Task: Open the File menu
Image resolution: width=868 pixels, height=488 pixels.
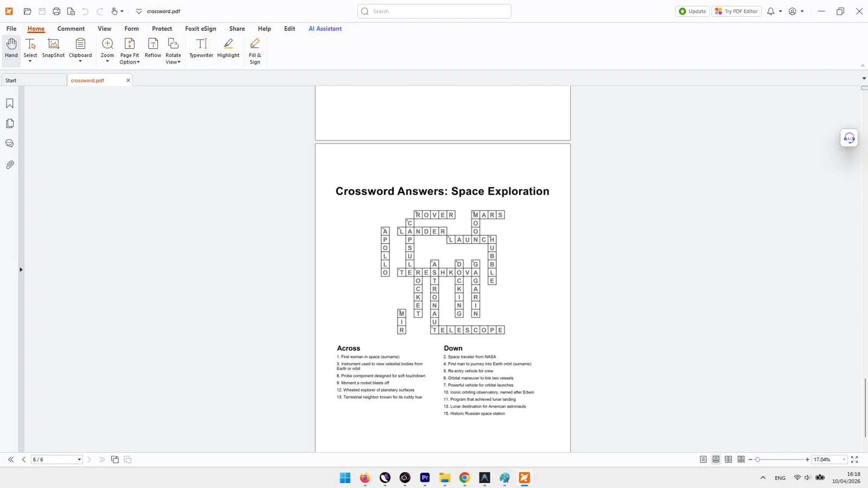Action: [11, 29]
